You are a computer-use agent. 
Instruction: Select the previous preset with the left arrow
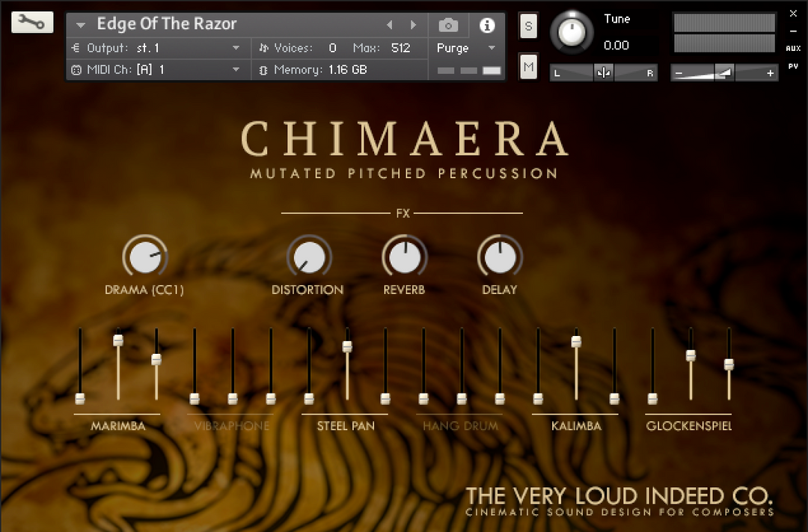pyautogui.click(x=390, y=24)
